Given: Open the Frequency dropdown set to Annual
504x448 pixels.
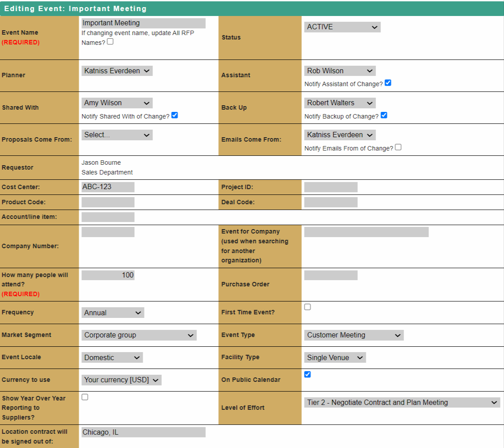Looking at the screenshot, I should tap(113, 313).
